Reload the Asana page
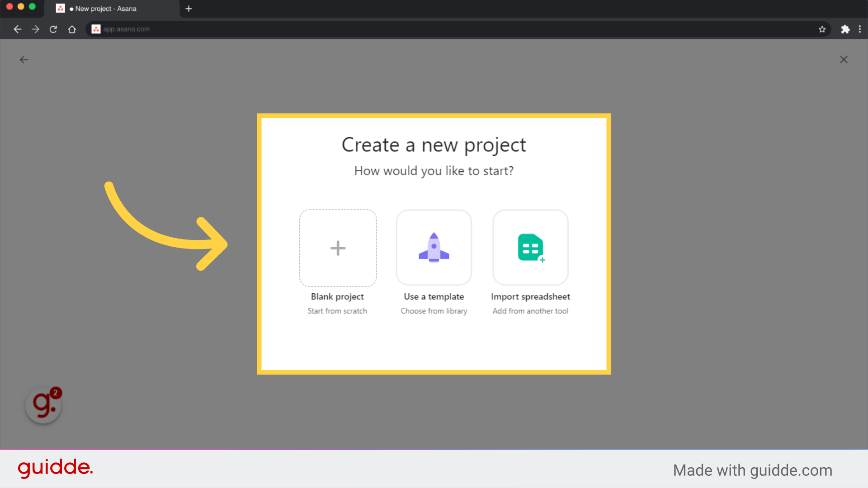 point(53,29)
